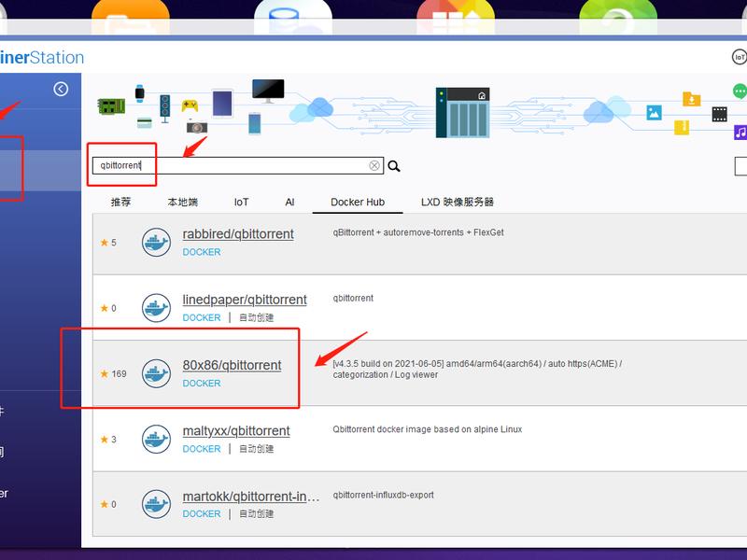Click the star rating 5 of rabbired/qbittorrent
This screenshot has height=560, width=747.
tap(108, 243)
